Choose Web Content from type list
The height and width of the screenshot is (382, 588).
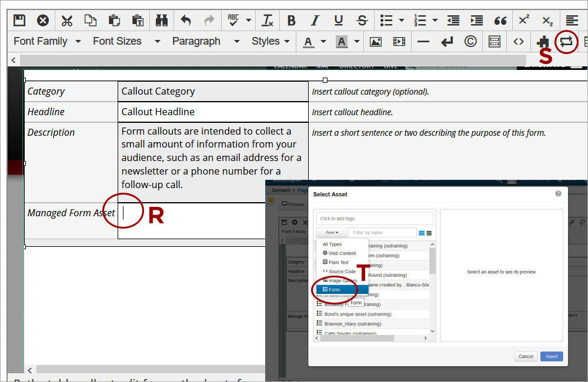tap(342, 253)
